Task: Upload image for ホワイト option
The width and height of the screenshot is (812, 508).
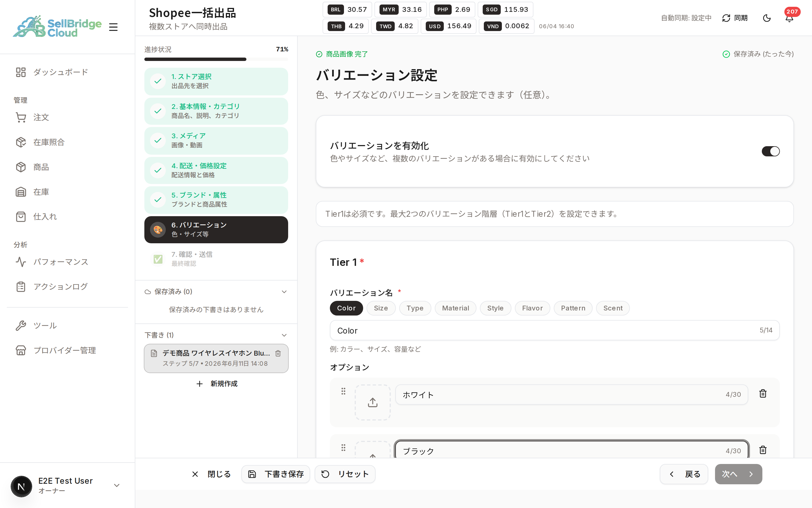Action: [x=372, y=402]
